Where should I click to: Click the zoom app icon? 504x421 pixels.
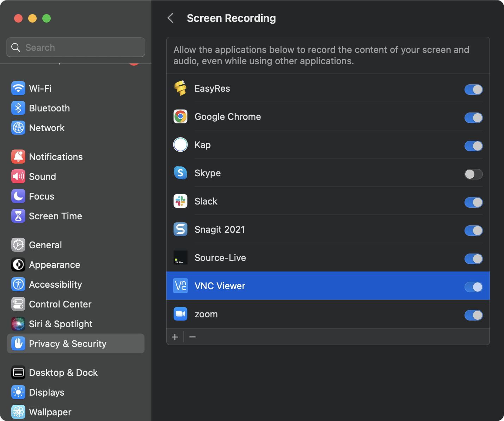[x=180, y=314]
